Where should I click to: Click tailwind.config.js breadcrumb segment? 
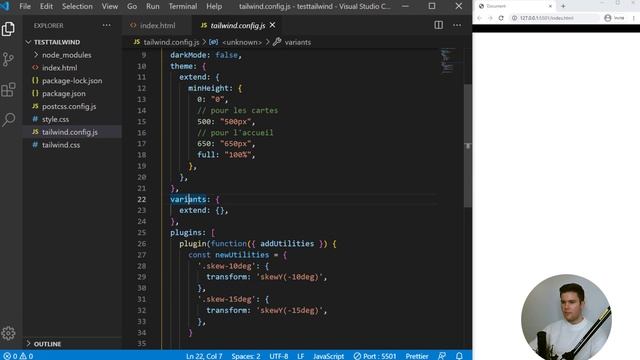click(x=171, y=42)
